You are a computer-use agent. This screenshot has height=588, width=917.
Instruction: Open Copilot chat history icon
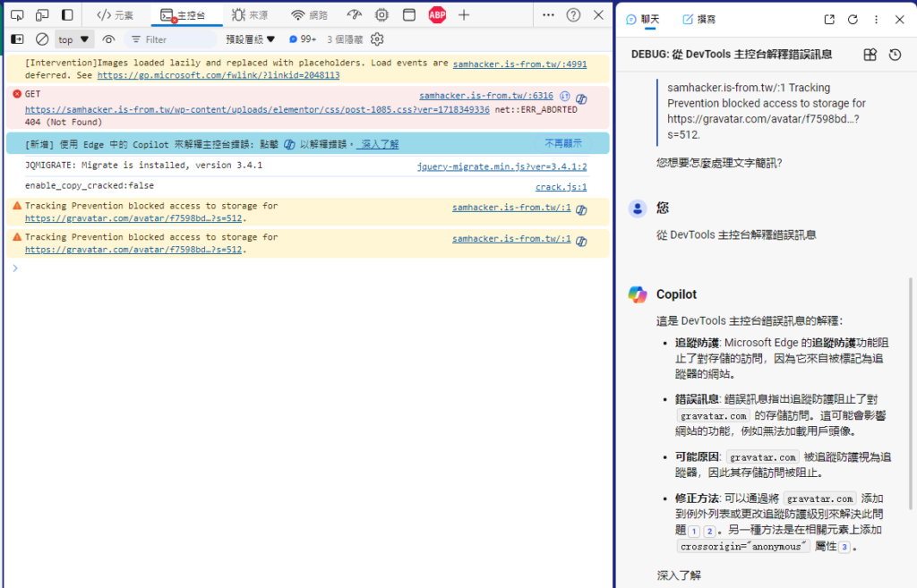click(x=895, y=55)
